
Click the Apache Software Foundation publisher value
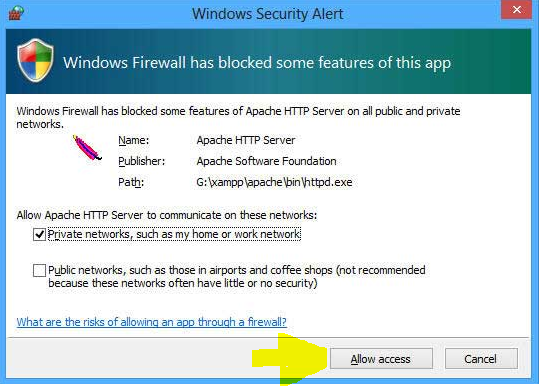[266, 161]
